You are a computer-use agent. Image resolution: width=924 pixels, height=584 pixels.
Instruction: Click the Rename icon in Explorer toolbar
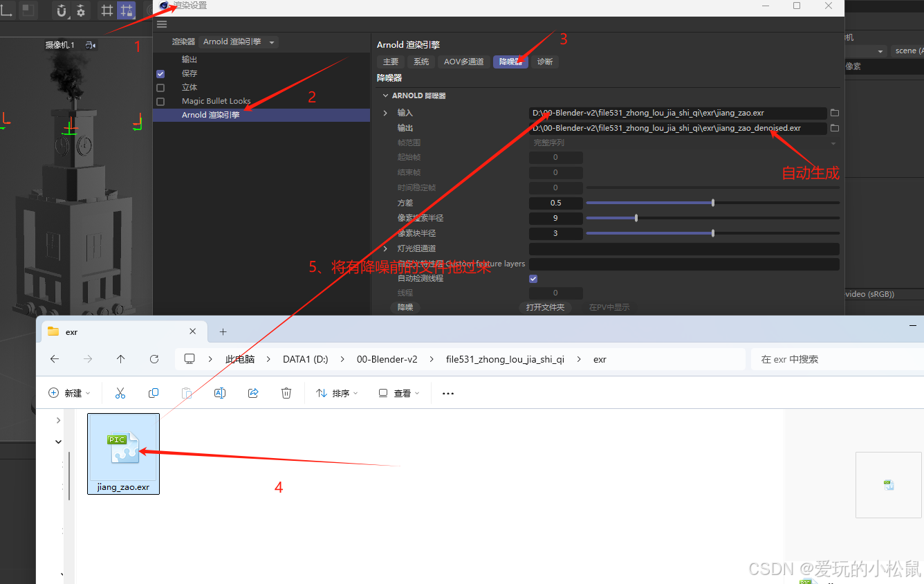point(220,393)
